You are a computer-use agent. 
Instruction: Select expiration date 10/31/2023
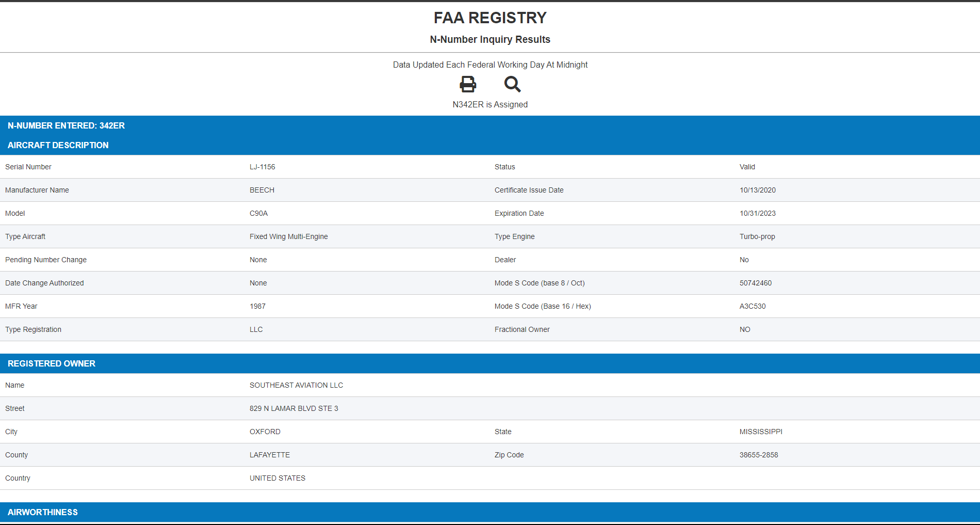click(758, 213)
